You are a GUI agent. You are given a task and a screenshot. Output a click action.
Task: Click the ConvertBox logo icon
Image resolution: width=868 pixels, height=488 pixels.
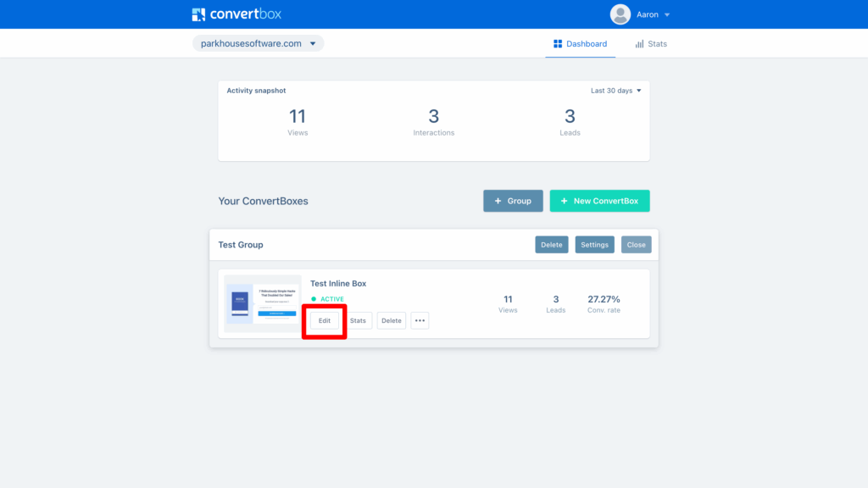coord(198,14)
